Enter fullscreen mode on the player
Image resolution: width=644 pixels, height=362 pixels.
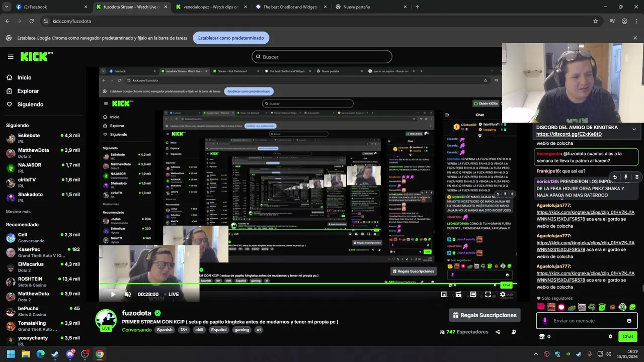488,294
